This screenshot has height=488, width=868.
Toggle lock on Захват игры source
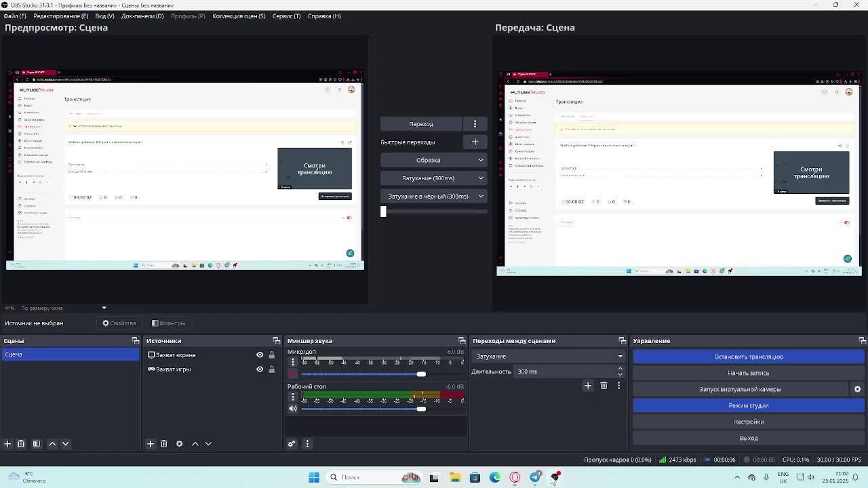point(272,369)
